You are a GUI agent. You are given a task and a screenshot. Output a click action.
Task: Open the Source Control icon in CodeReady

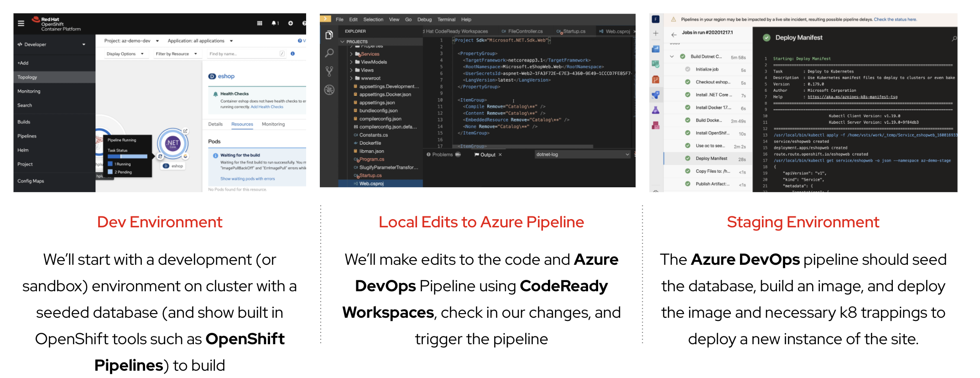(329, 71)
